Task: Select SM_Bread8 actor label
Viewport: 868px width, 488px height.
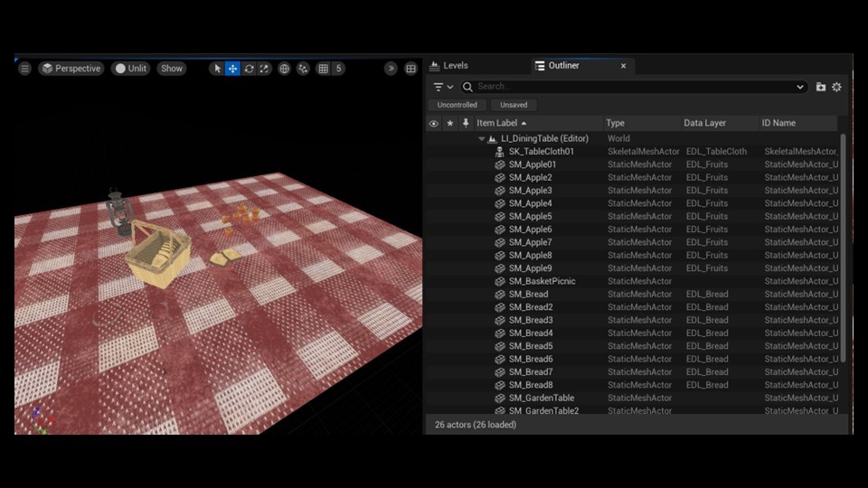Action: pos(531,386)
